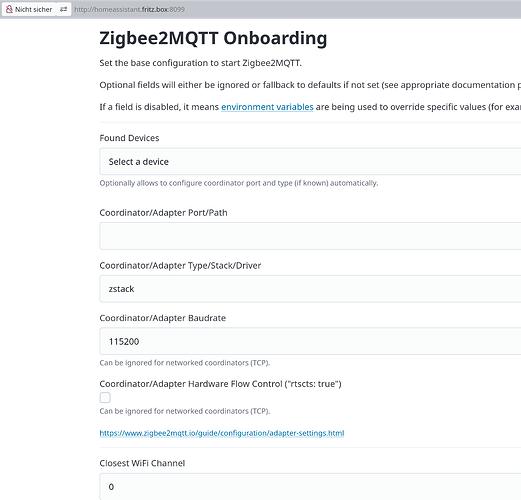This screenshot has height=500, width=521.
Task: Click the Hardware Flow Control 'rtscts: true' label
Action: pos(220,384)
